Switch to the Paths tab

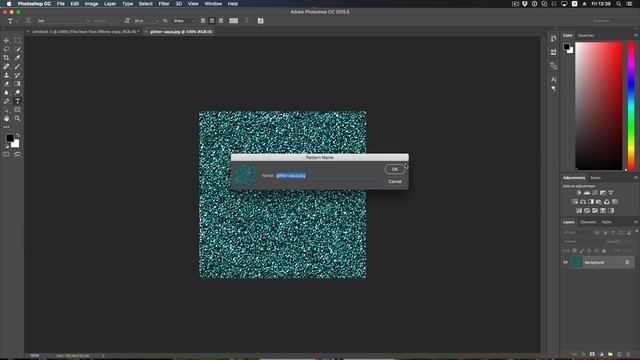tap(607, 222)
